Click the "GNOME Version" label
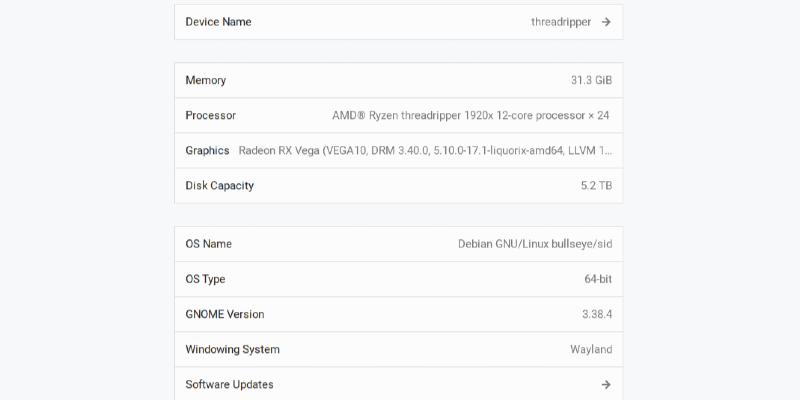The image size is (800, 400). 225,314
